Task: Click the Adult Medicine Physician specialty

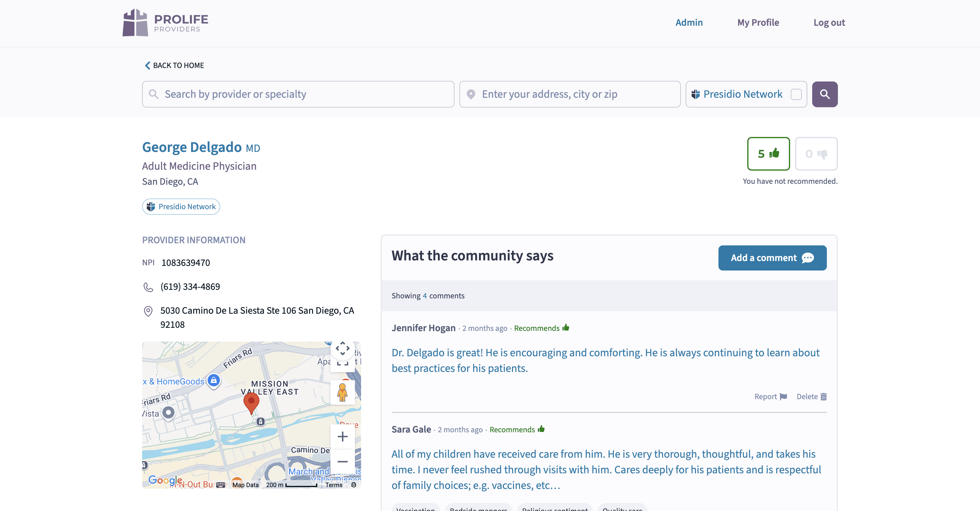Action: click(199, 166)
